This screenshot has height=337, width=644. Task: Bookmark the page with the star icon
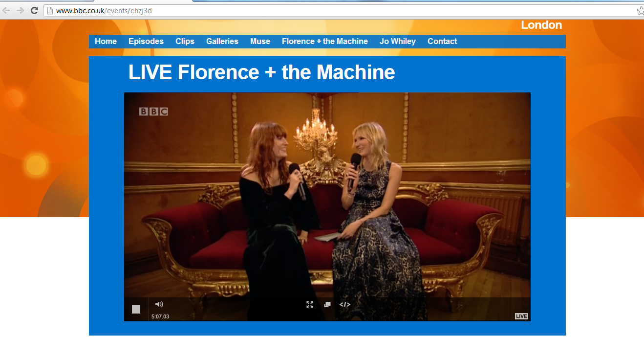coord(641,10)
